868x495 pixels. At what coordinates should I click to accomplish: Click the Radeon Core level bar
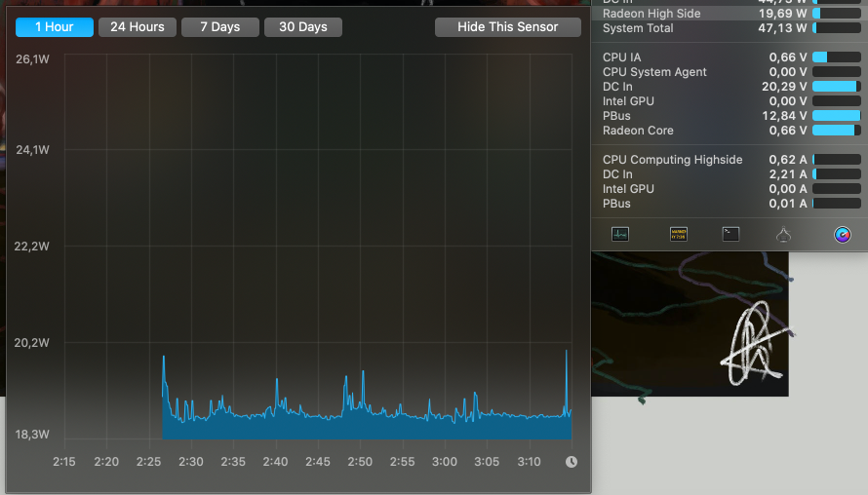coord(837,131)
